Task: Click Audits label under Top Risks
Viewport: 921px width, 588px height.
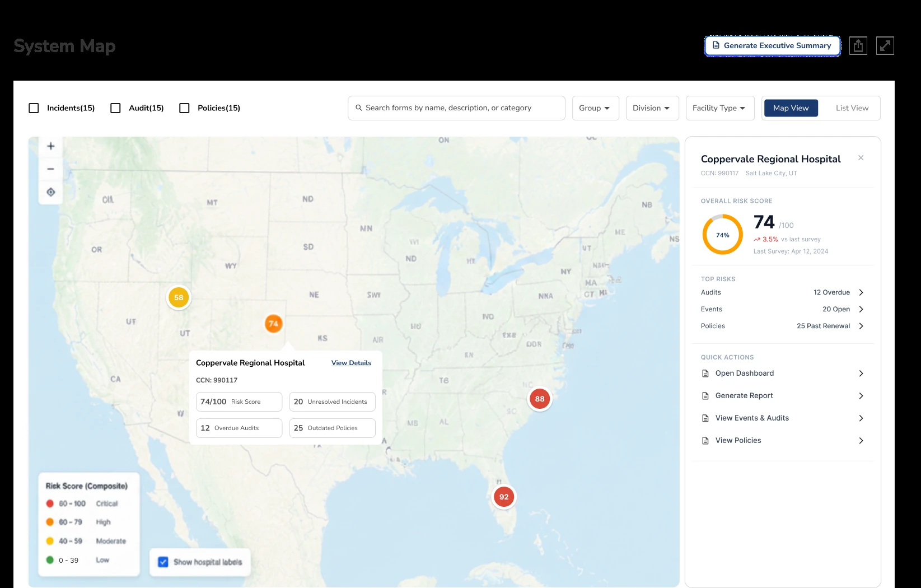Action: (711, 292)
